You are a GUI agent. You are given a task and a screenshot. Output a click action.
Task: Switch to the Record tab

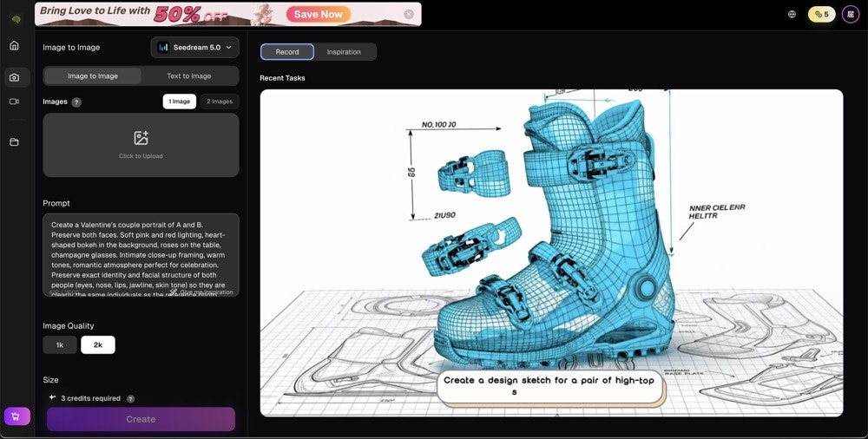click(287, 52)
